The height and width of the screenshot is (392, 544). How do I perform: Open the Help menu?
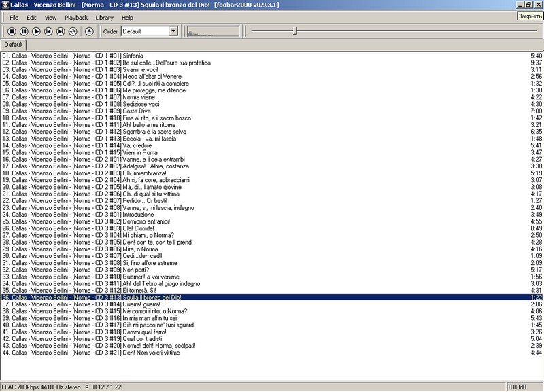coord(127,18)
